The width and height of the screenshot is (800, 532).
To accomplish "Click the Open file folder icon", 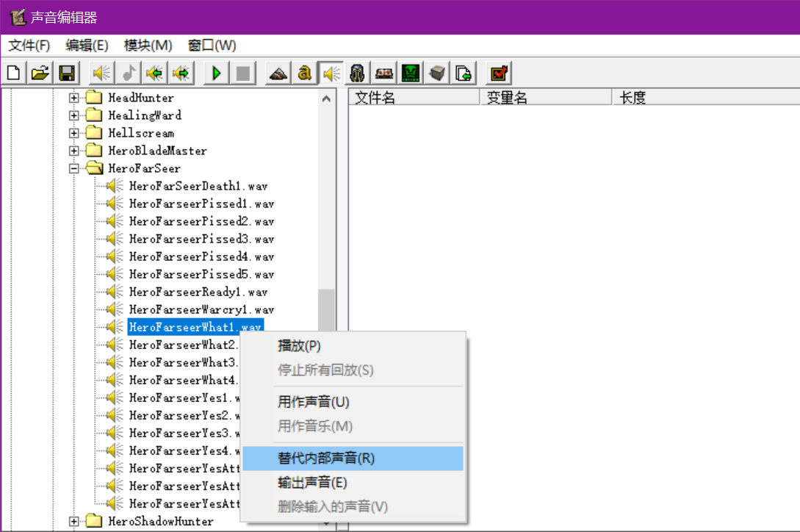I will 40,73.
